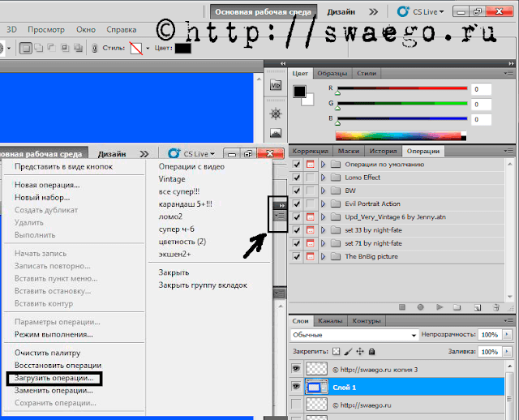This screenshot has height=420, width=519.
Task: Select 'Subtract from shape area' icon
Action: coord(52,48)
